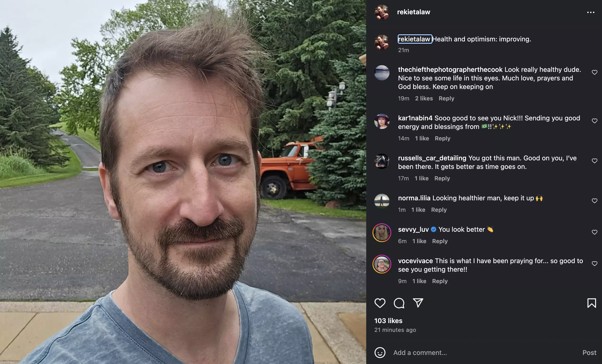Like sevvy_luv's comment heart
The width and height of the screenshot is (602, 364).
click(x=594, y=232)
